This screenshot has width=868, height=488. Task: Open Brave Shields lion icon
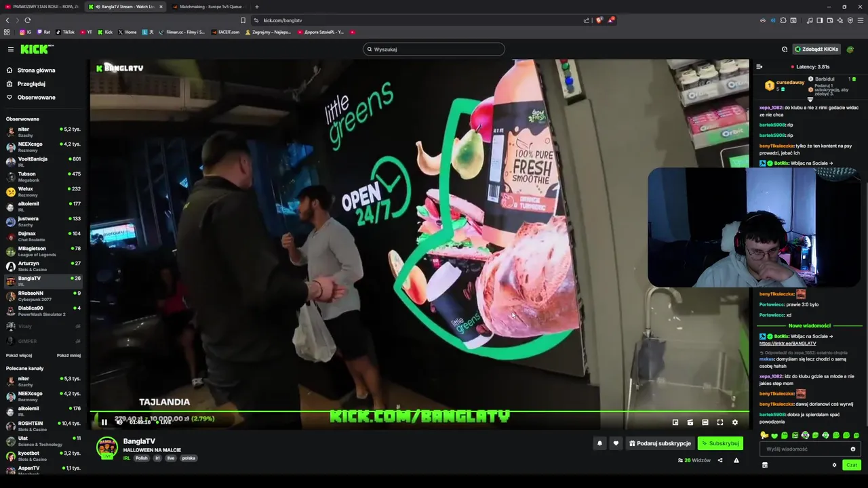pos(599,20)
